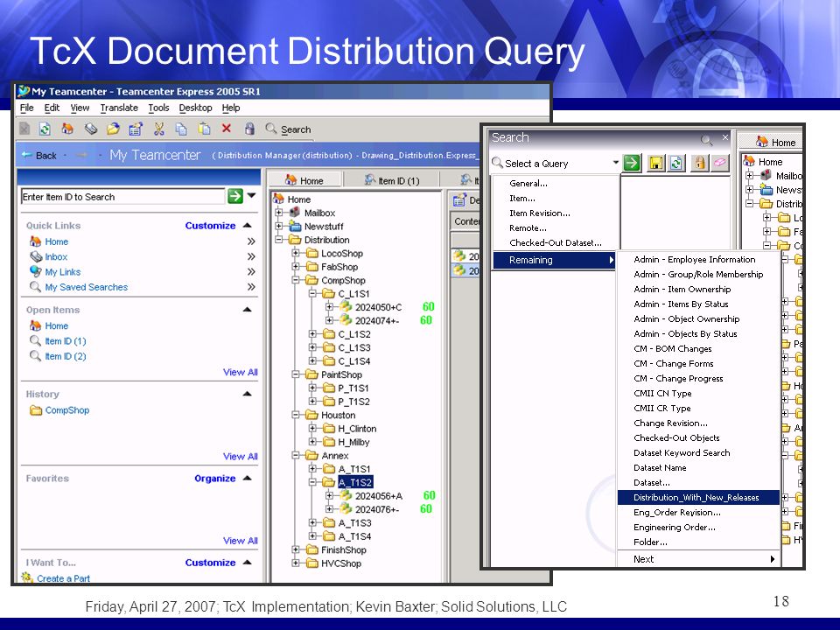Click the Cut scissors icon
This screenshot has width=840, height=630.
[159, 129]
